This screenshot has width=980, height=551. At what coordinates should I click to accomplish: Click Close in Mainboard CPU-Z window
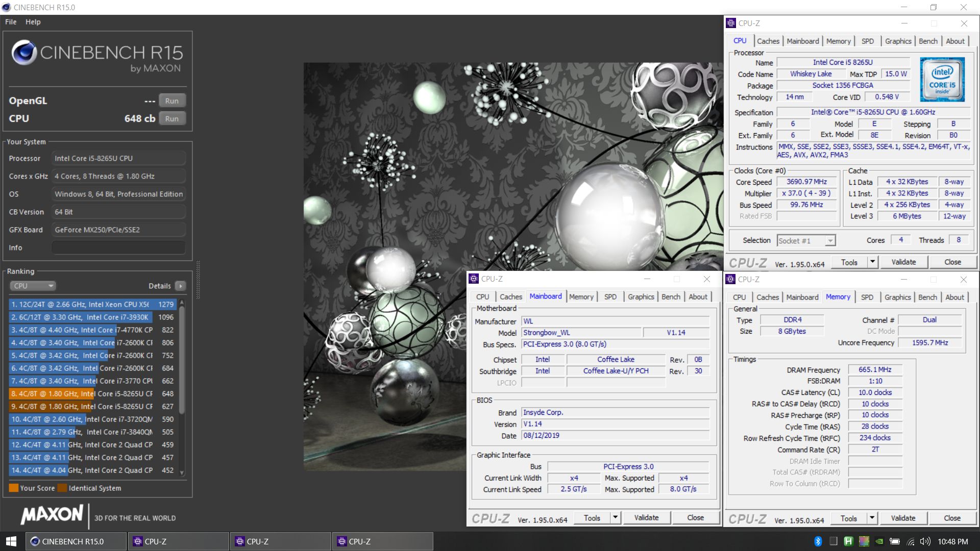click(x=695, y=517)
